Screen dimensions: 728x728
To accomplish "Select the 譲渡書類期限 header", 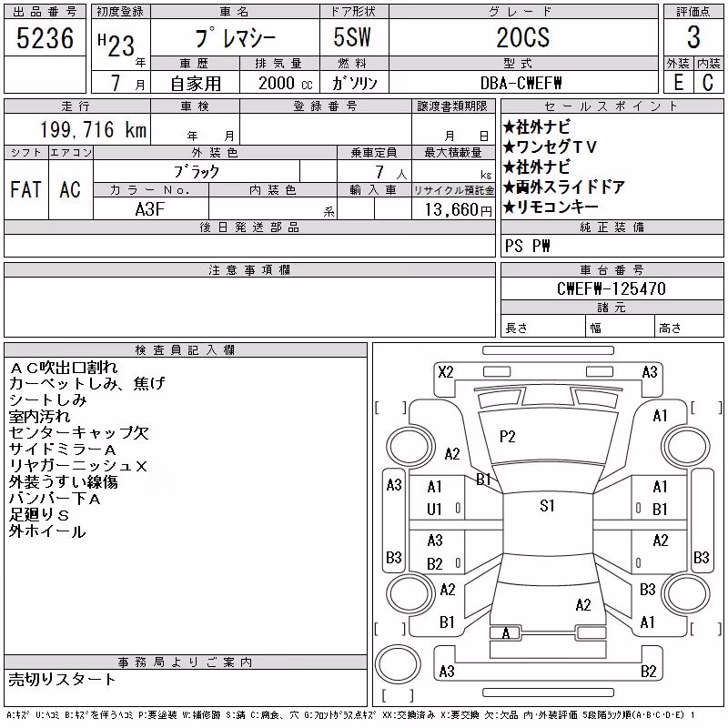I will click(x=452, y=106).
